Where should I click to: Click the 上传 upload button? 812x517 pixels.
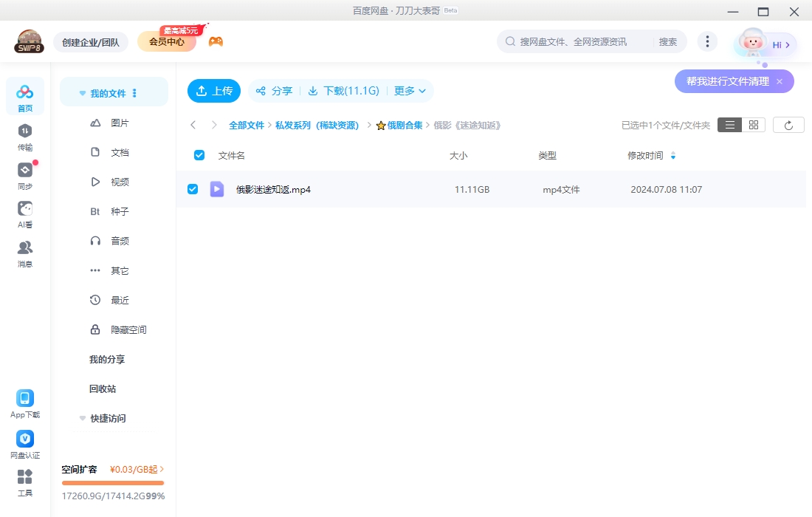(x=213, y=90)
